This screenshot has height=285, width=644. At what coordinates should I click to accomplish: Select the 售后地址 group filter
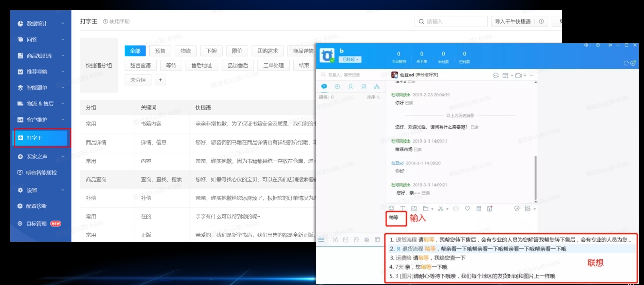201,65
